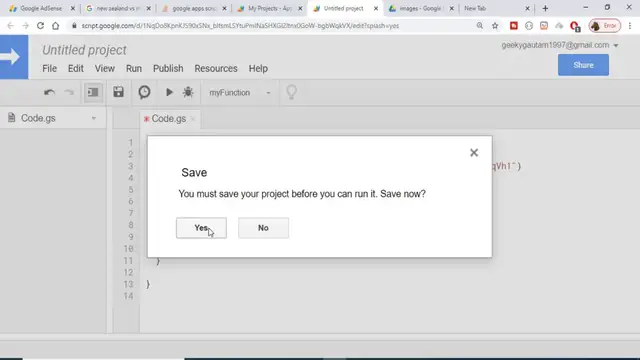Open the Help menu
This screenshot has width=640, height=360.
pos(258,69)
